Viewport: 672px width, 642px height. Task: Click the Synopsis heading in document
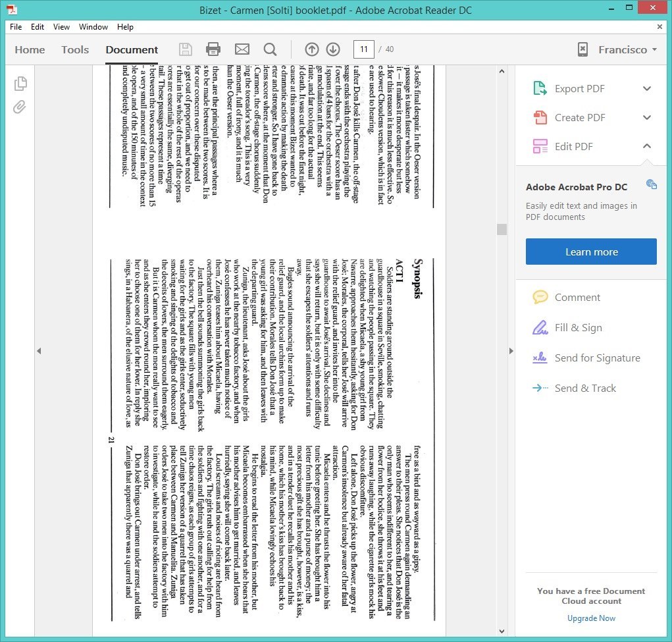point(417,279)
